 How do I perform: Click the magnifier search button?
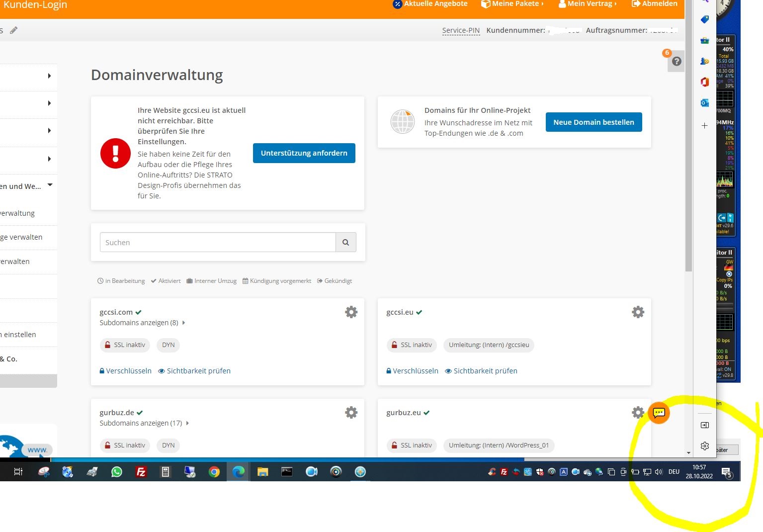pyautogui.click(x=346, y=242)
